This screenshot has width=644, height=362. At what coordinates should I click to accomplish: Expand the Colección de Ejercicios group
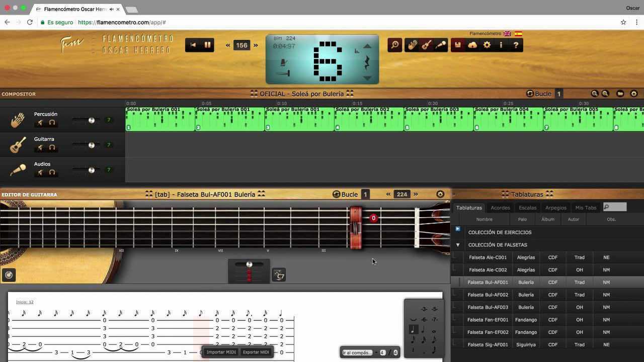pyautogui.click(x=458, y=229)
